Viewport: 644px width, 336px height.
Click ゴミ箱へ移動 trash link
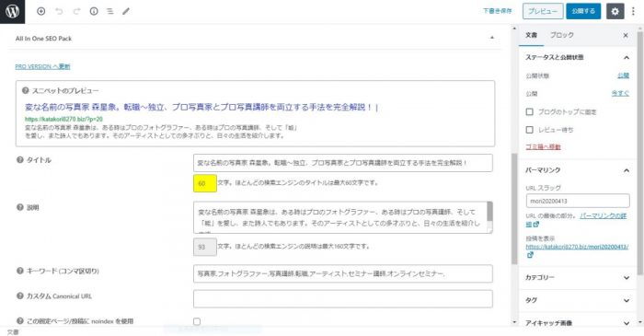pyautogui.click(x=543, y=146)
